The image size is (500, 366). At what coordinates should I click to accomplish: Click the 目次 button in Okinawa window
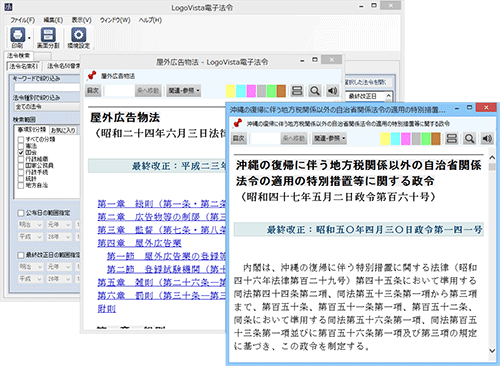coord(239,138)
